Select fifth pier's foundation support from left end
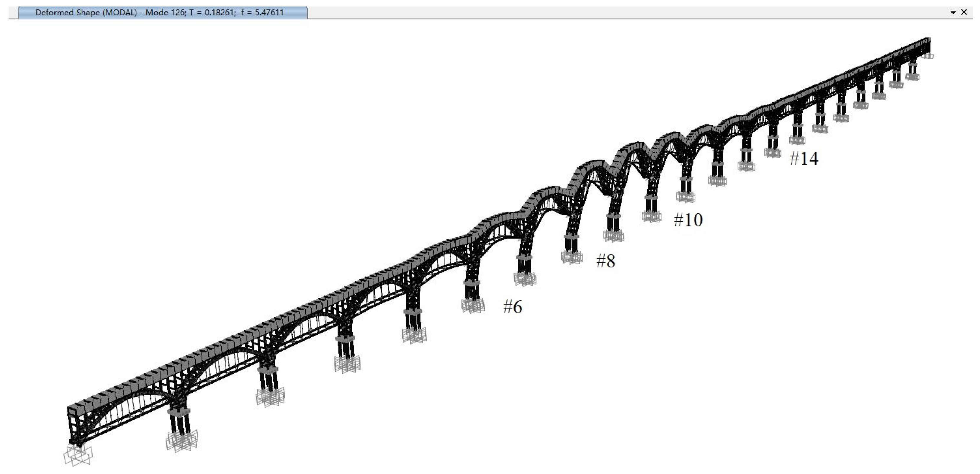The width and height of the screenshot is (980, 474). (x=414, y=335)
